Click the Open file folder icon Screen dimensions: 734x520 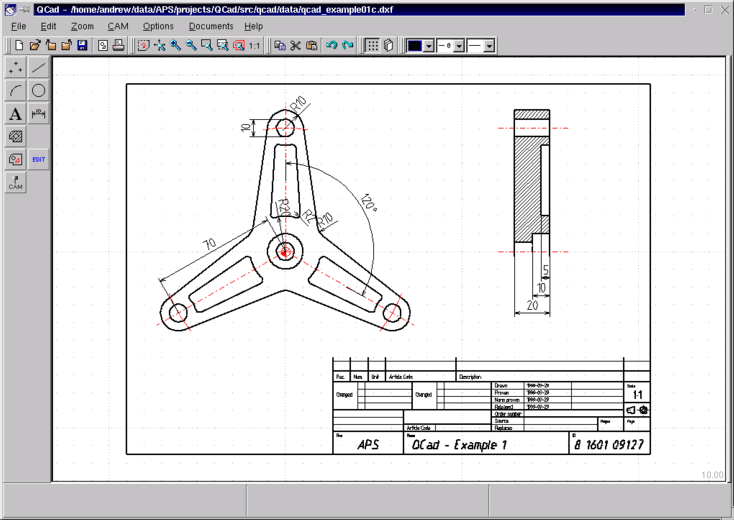pyautogui.click(x=35, y=45)
